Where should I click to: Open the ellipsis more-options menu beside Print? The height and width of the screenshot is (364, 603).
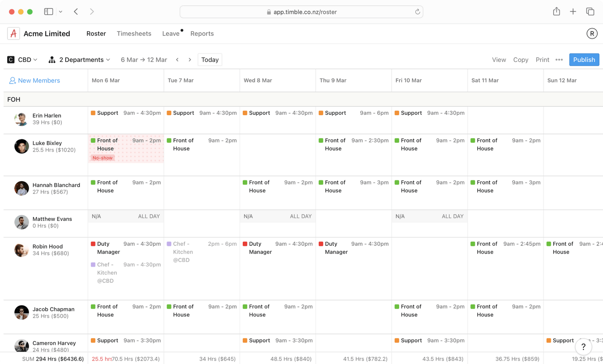559,59
